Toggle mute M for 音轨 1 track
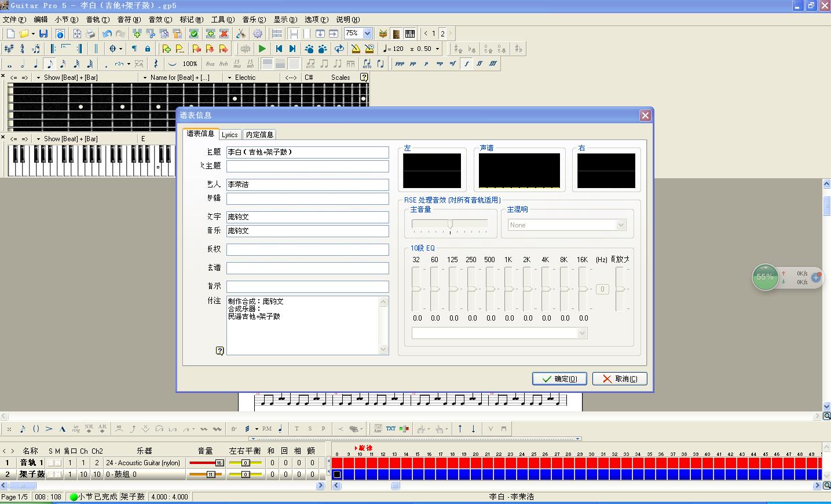This screenshot has width=831, height=504. (58, 463)
